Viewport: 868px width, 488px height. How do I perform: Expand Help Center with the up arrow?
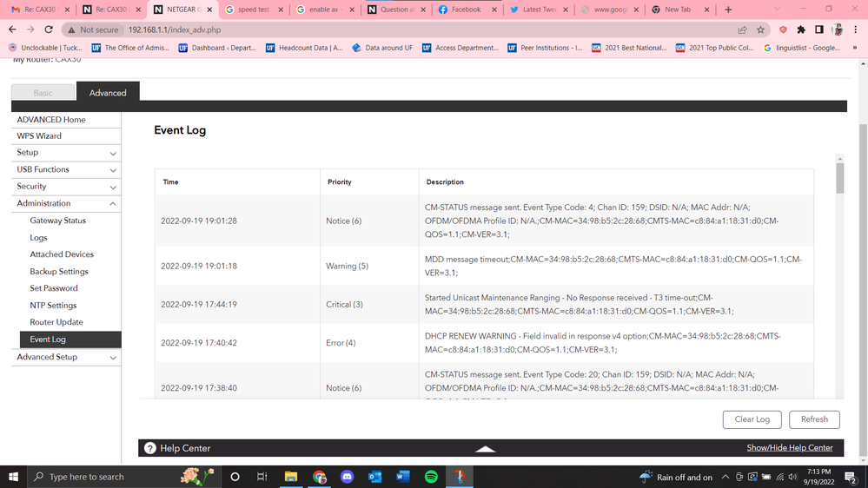[x=486, y=449]
